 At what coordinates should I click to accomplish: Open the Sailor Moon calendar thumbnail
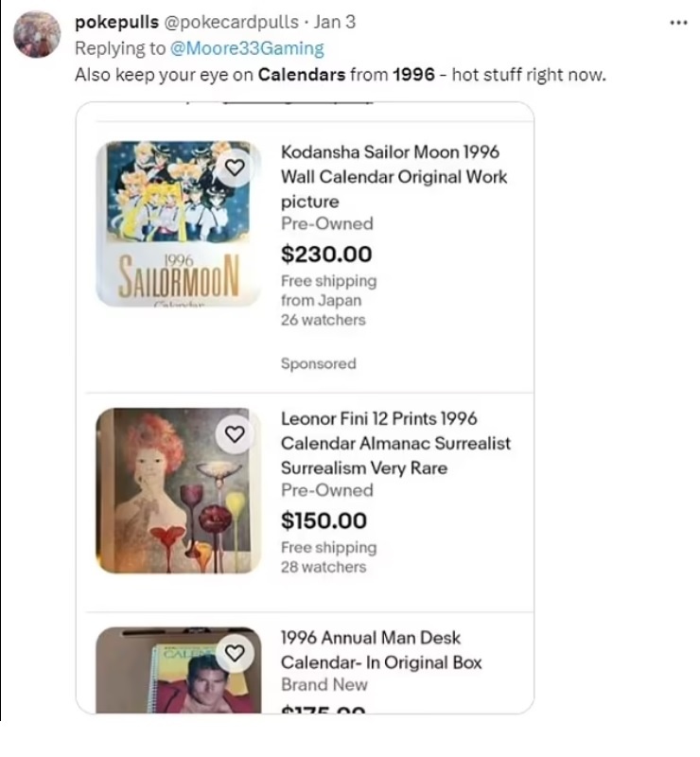pos(179,223)
